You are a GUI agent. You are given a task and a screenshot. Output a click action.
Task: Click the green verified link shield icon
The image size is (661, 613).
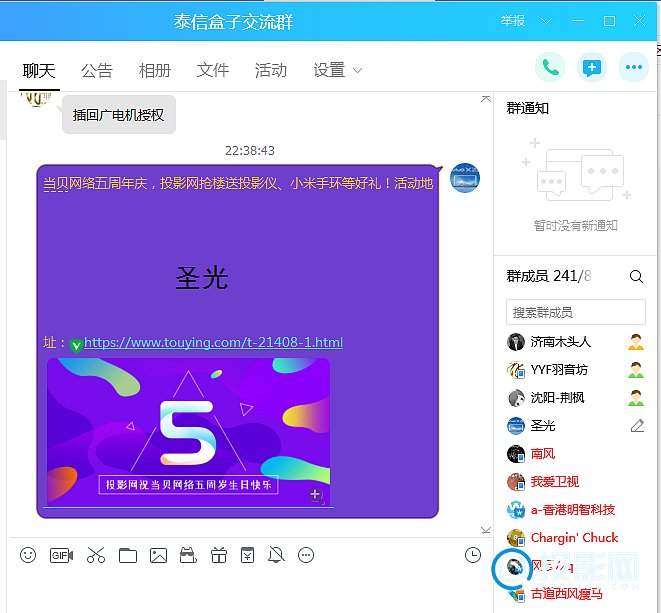pyautogui.click(x=76, y=346)
